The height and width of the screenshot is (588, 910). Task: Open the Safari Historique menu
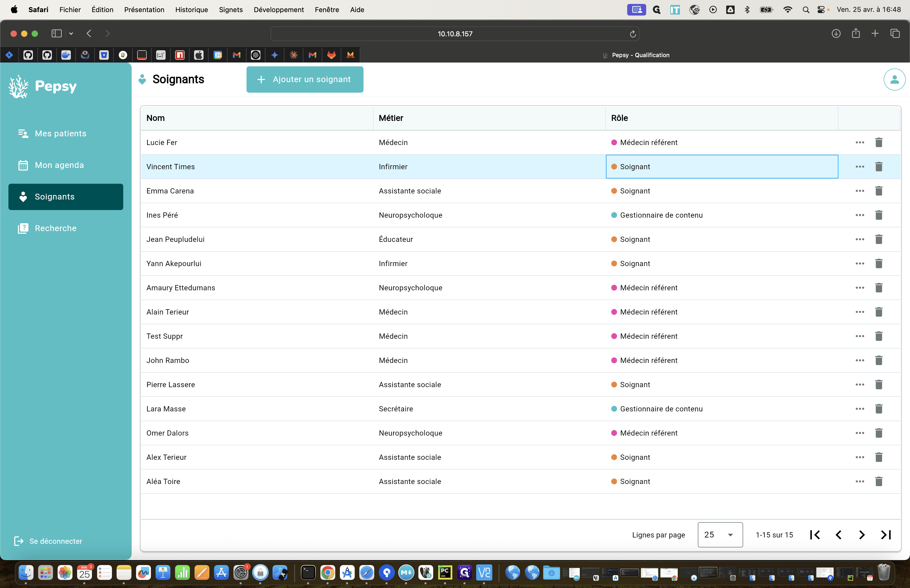(192, 9)
